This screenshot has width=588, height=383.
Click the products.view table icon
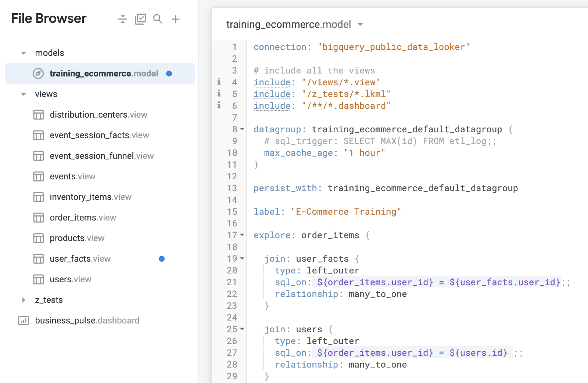click(38, 238)
